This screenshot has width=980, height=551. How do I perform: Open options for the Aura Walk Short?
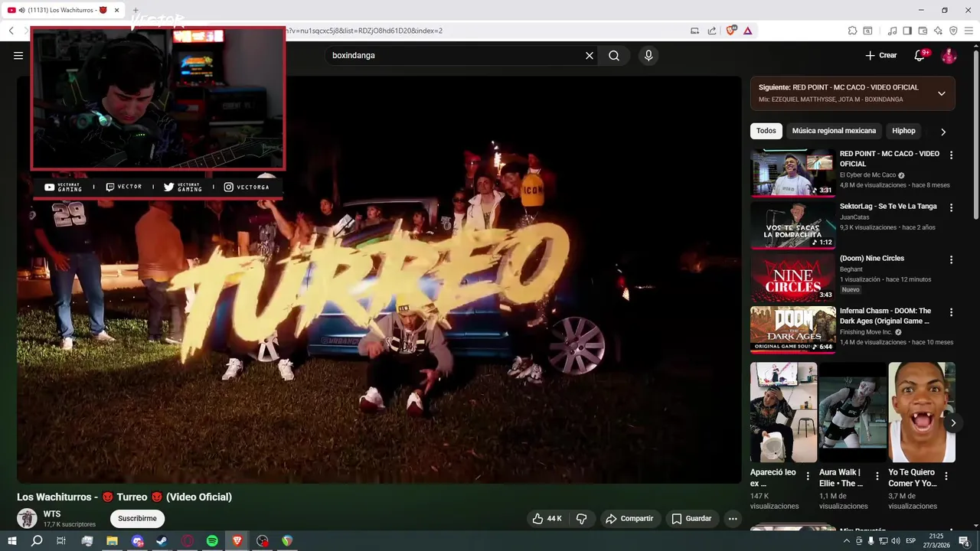[877, 476]
